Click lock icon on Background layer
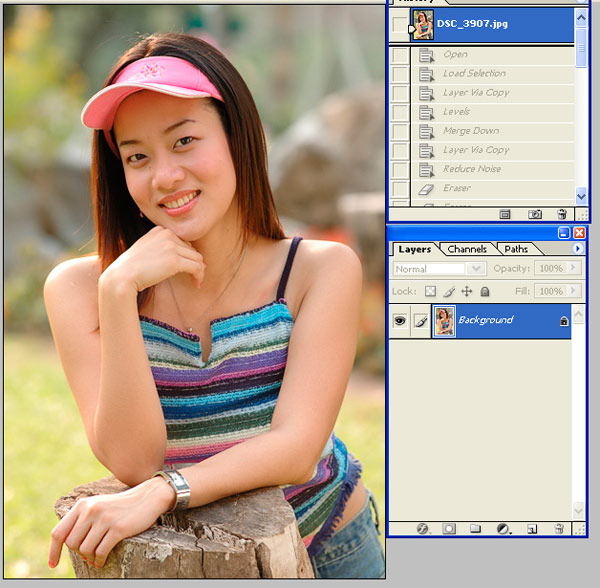Image resolution: width=600 pixels, height=588 pixels. pyautogui.click(x=564, y=321)
